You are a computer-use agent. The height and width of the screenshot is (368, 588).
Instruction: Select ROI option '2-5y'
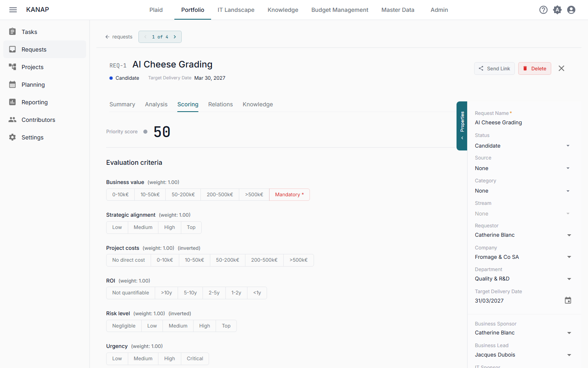(x=214, y=293)
